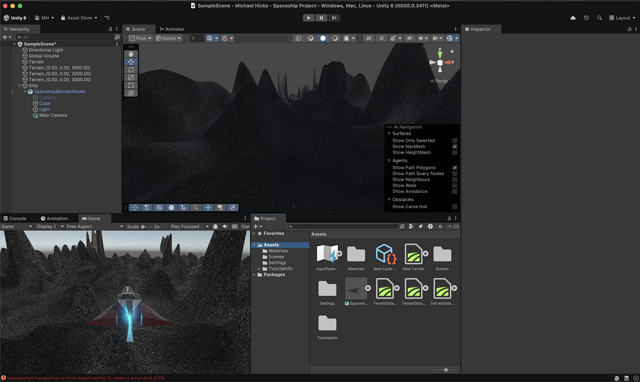Click the Project search by label icon
This screenshot has height=382, width=640.
click(420, 227)
